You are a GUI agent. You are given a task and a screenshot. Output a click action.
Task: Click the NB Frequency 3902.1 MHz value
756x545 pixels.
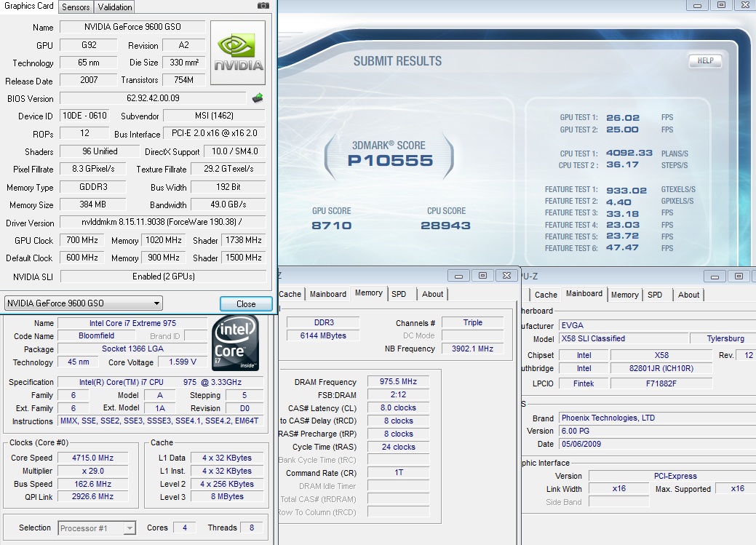click(x=472, y=349)
